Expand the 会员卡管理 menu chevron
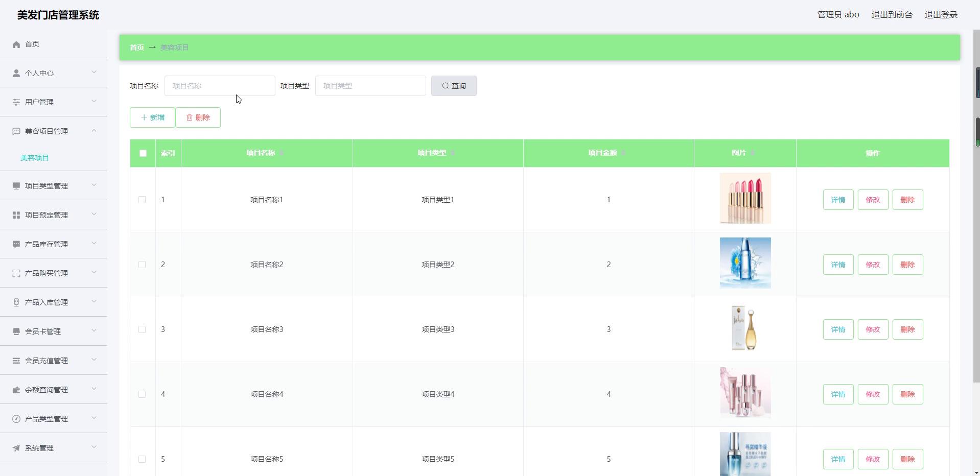 pyautogui.click(x=94, y=331)
